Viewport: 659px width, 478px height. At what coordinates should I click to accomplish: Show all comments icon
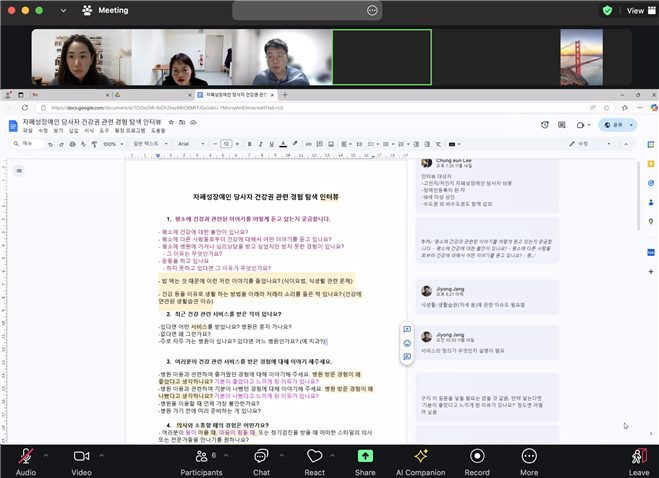coord(561,125)
